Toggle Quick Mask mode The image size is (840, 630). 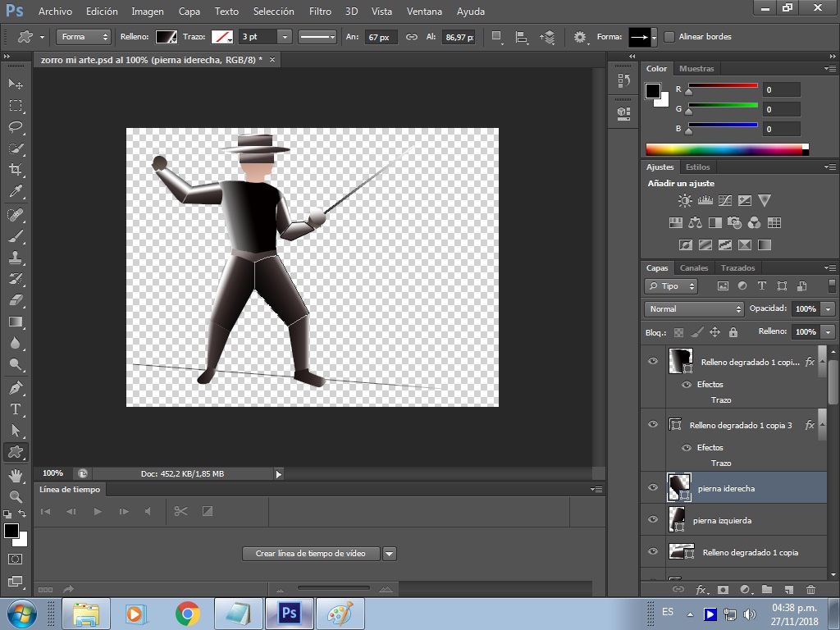coord(16,559)
